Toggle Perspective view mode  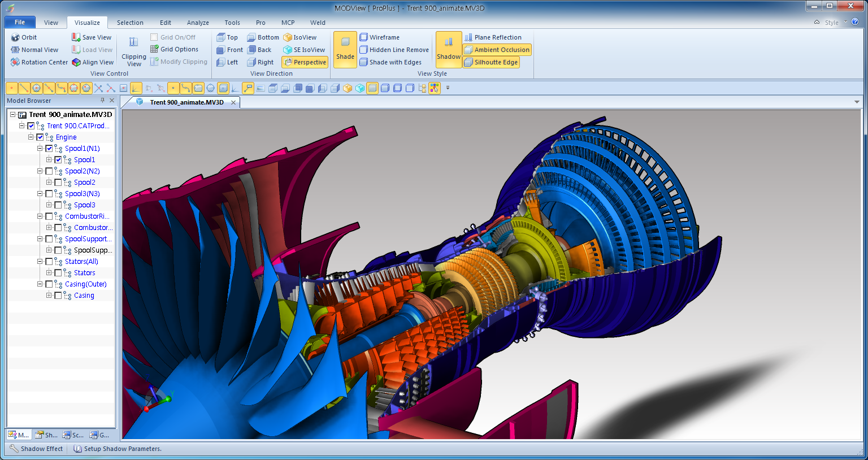pos(305,62)
